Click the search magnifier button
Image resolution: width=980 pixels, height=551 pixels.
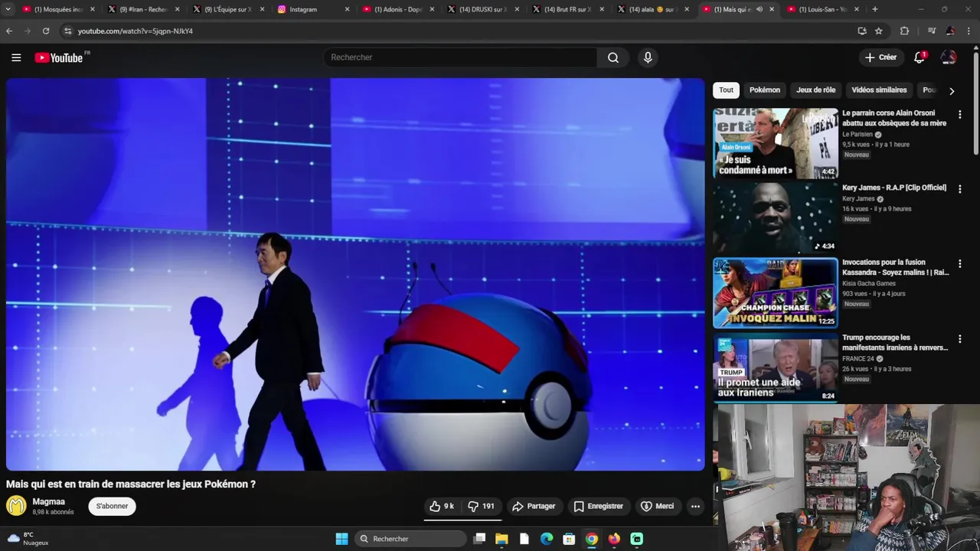coord(613,57)
